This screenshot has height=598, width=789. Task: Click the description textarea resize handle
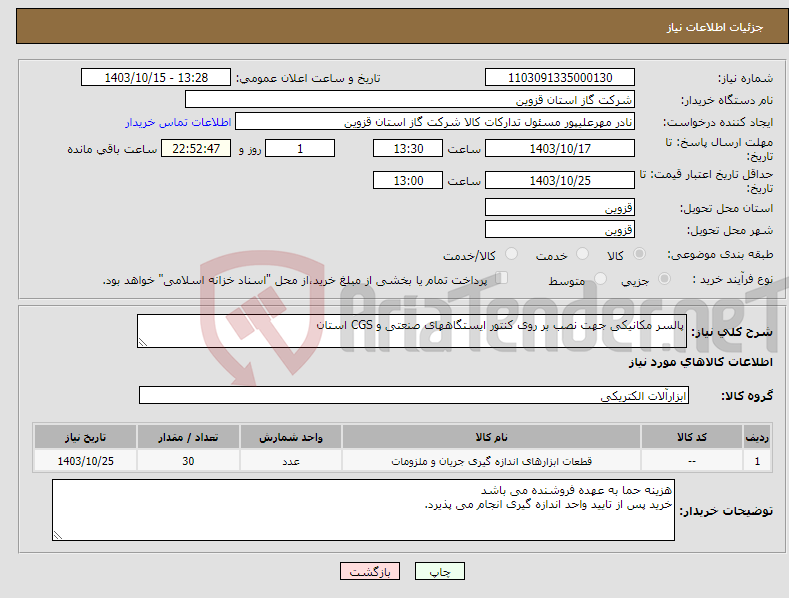(x=143, y=342)
